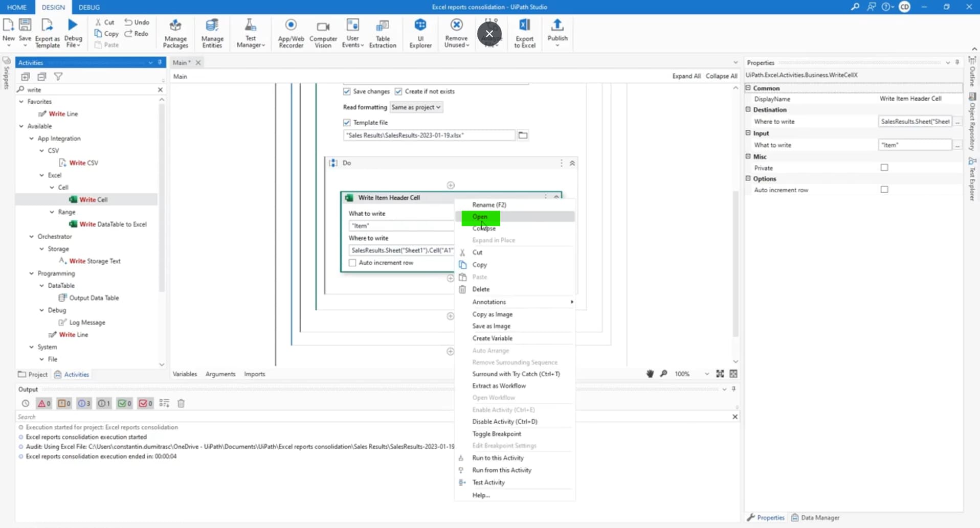Choose Delete in context menu
Image resolution: width=980 pixels, height=528 pixels.
[x=515, y=289]
